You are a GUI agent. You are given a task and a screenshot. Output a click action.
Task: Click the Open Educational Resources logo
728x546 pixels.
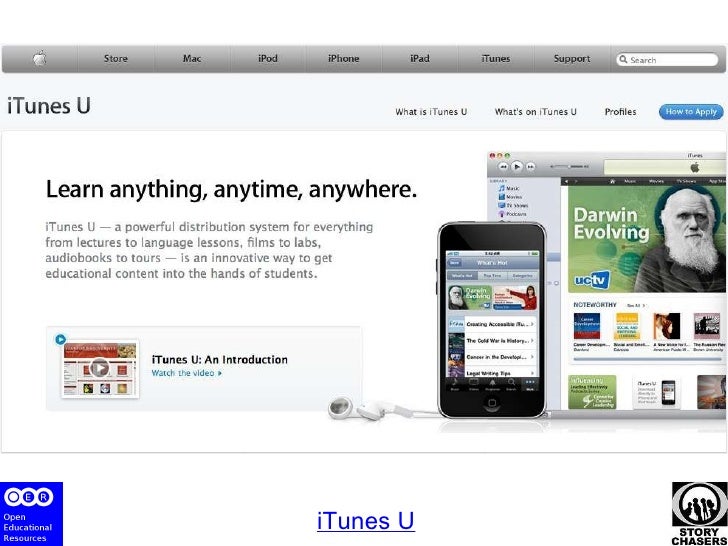tap(31, 514)
